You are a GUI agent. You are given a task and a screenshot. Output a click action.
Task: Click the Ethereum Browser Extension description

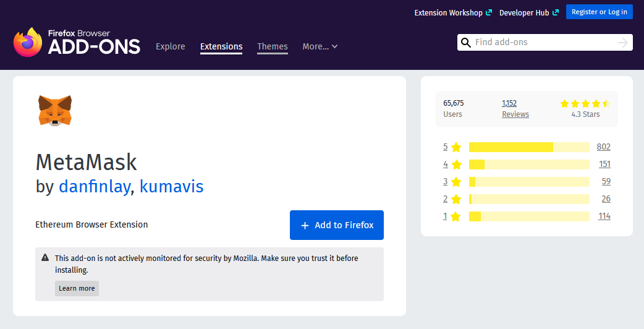click(91, 224)
